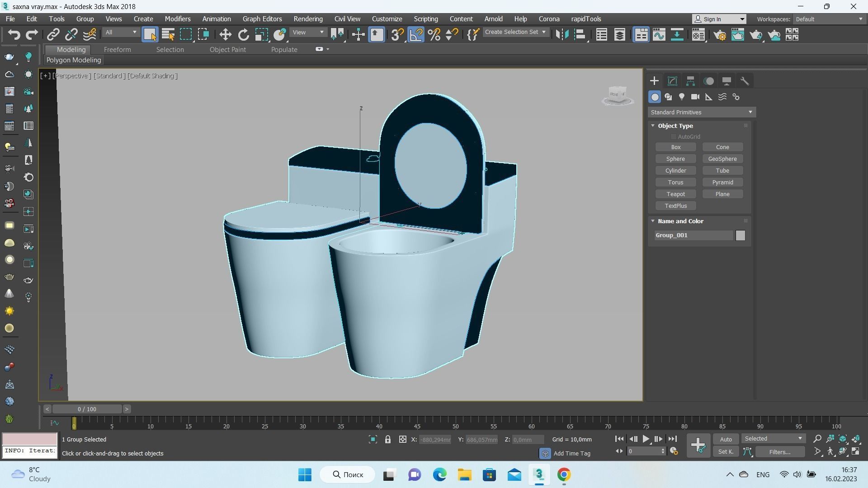Click the 0 / 100 time slider
Image resolution: width=868 pixels, height=488 pixels.
coord(87,409)
